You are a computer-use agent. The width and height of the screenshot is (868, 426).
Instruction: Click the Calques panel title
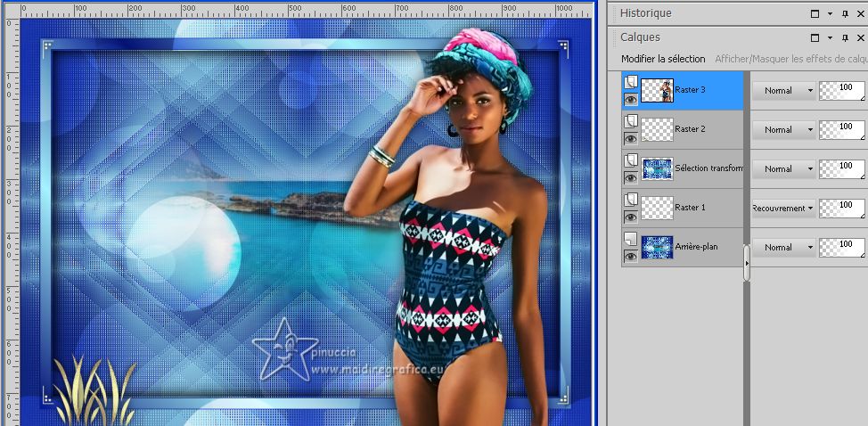[640, 37]
